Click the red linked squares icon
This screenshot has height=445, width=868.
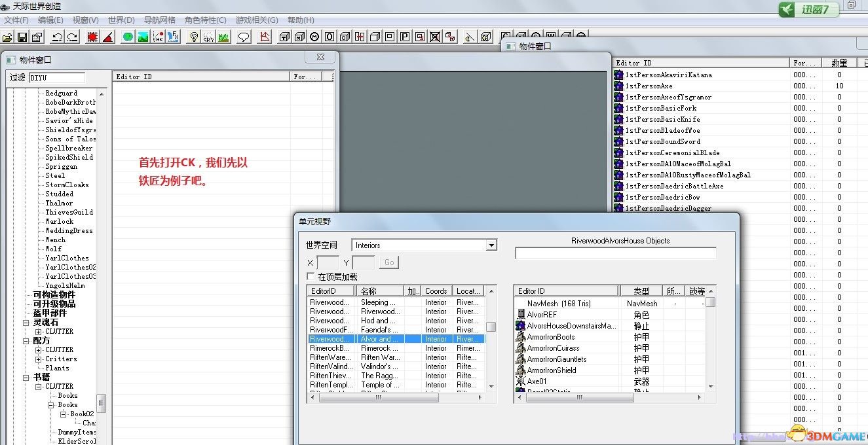(449, 37)
